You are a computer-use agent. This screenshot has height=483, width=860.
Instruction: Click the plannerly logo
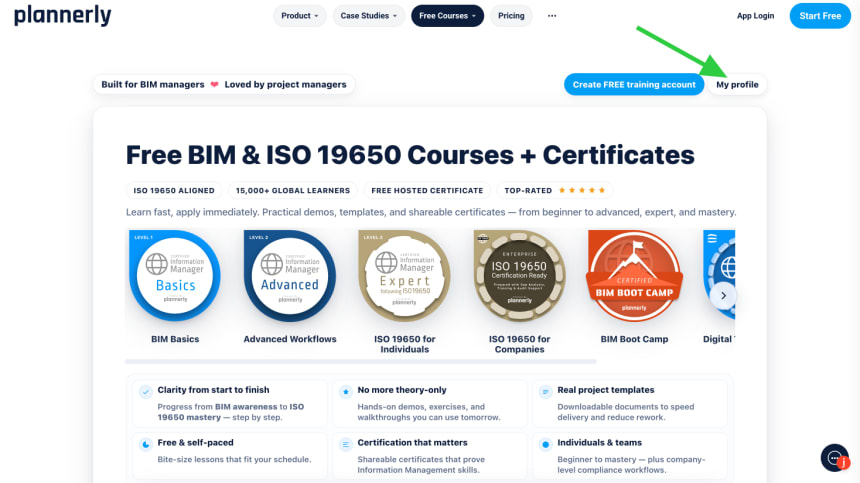(x=63, y=15)
